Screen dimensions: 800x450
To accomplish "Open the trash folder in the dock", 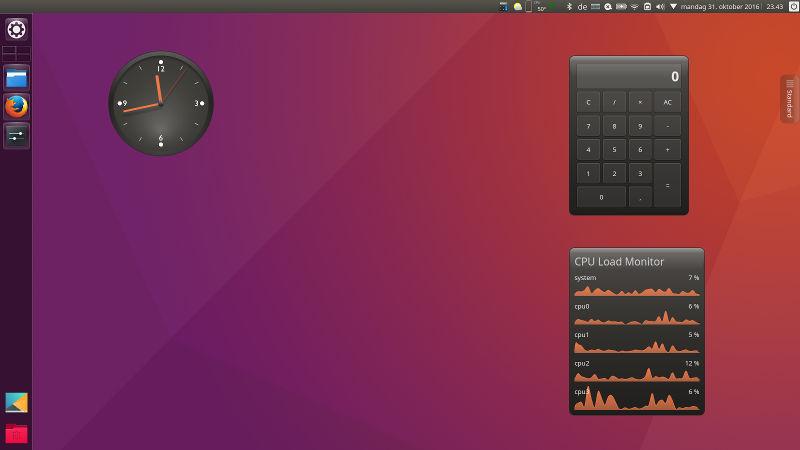I will (x=16, y=433).
